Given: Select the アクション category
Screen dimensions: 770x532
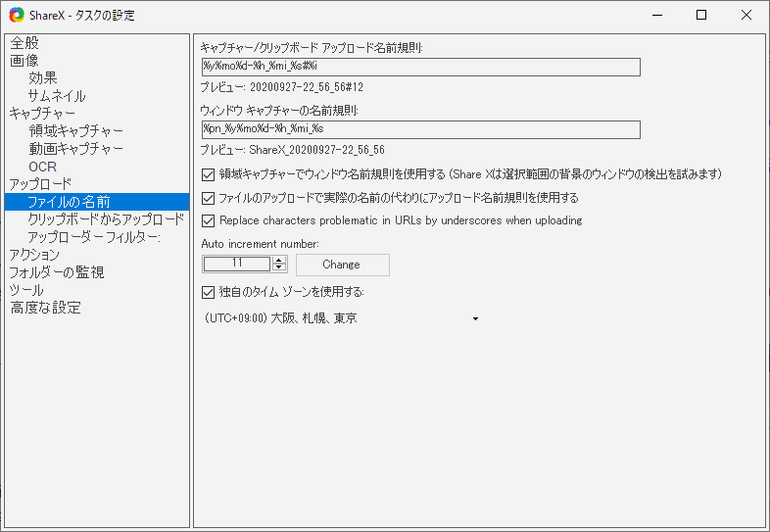Looking at the screenshot, I should (34, 255).
